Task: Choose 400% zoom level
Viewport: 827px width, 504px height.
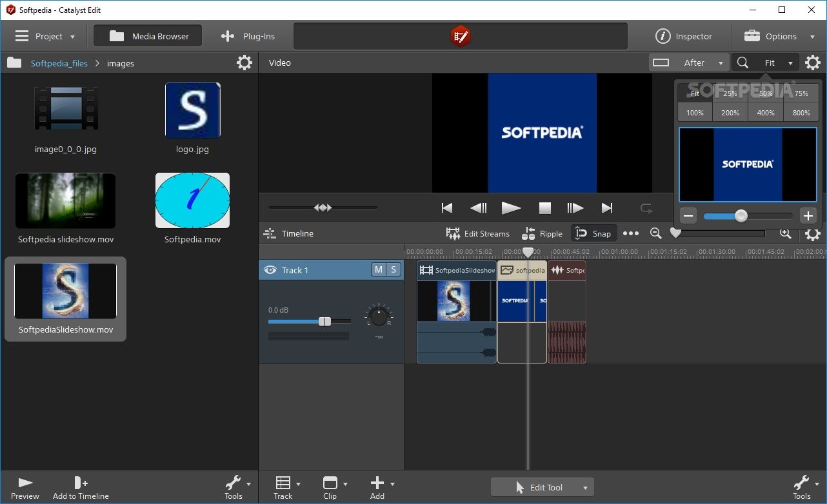Action: [766, 112]
